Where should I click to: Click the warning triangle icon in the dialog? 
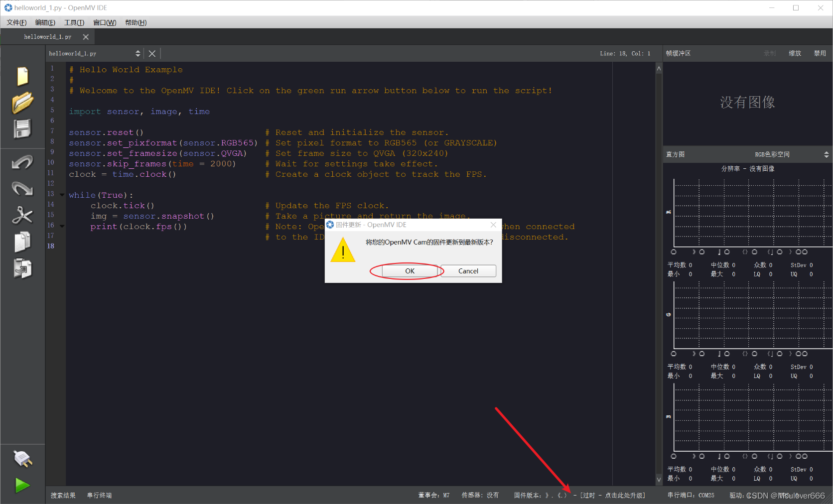pos(343,250)
